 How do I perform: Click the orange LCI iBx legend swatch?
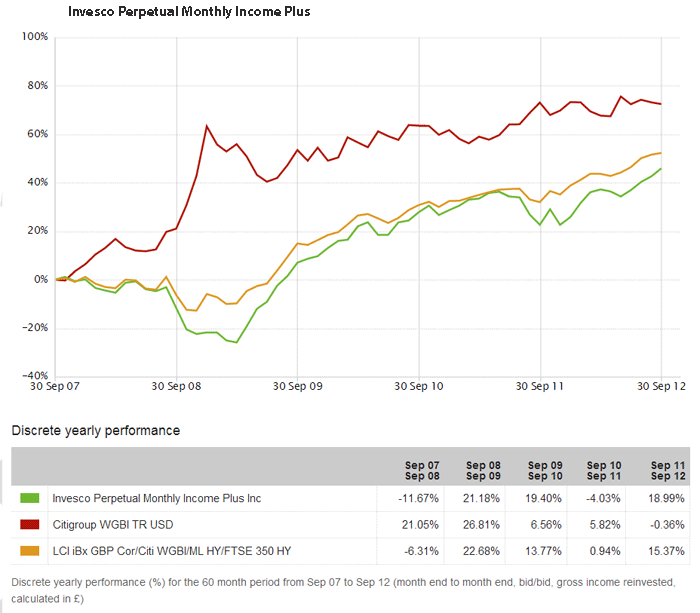(x=29, y=551)
